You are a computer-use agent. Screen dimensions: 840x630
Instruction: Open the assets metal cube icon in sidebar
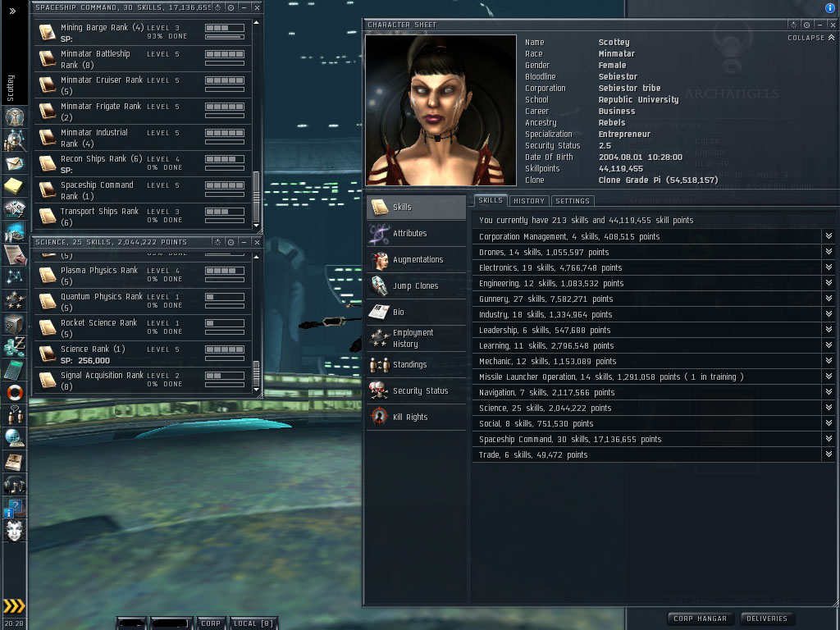(x=15, y=323)
